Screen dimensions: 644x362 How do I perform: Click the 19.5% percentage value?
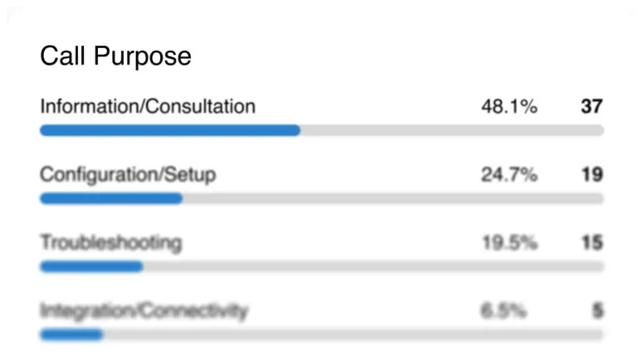click(509, 243)
